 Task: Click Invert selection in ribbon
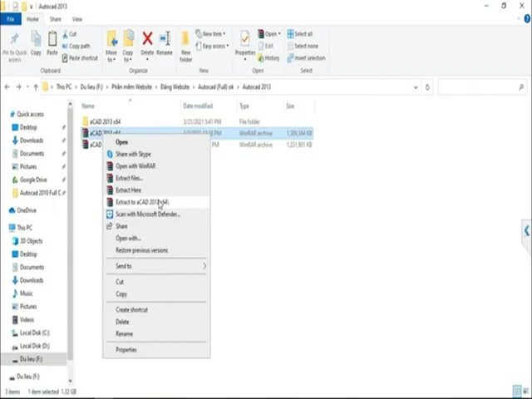tap(307, 58)
